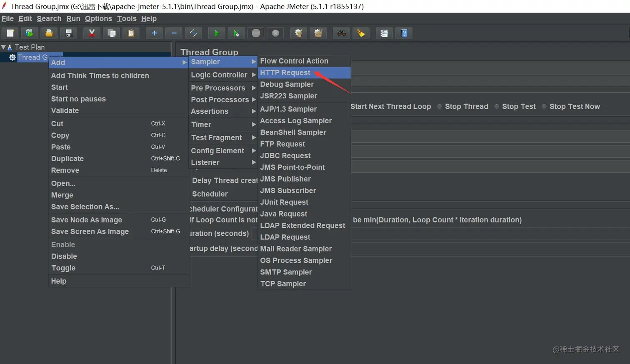Expand the Listener submenu
The height and width of the screenshot is (364, 630).
coord(223,162)
